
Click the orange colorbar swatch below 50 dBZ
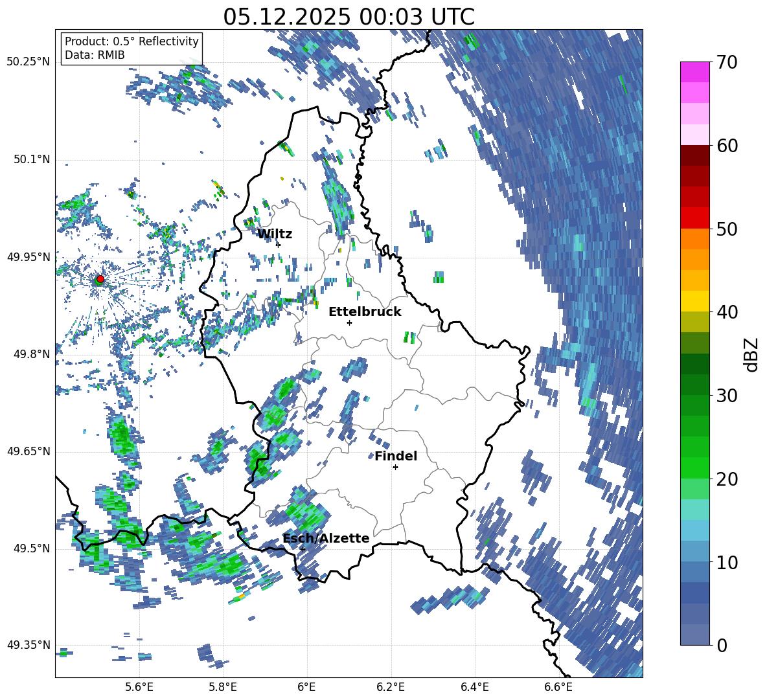(x=694, y=239)
